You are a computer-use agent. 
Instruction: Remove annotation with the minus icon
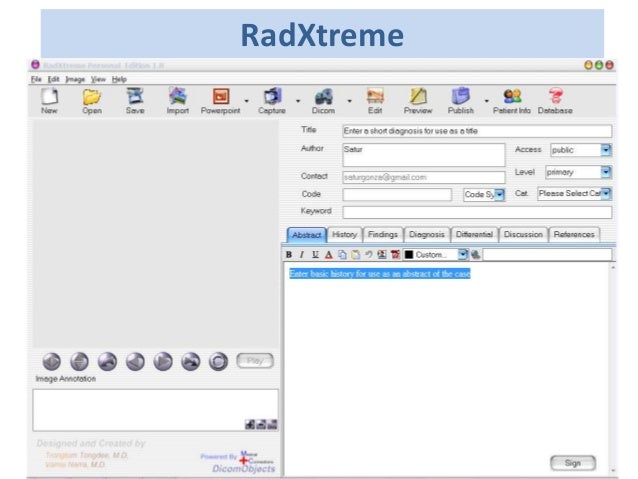(261, 425)
